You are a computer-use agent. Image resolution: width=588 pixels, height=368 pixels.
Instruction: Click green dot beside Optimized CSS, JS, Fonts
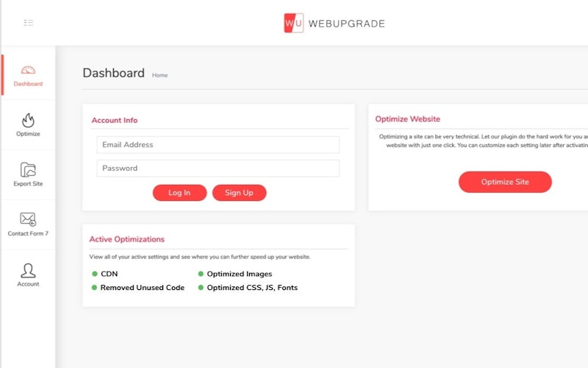(x=201, y=287)
